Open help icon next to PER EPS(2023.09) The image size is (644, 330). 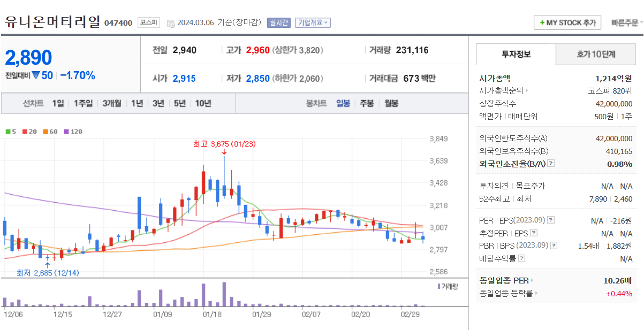551,220
